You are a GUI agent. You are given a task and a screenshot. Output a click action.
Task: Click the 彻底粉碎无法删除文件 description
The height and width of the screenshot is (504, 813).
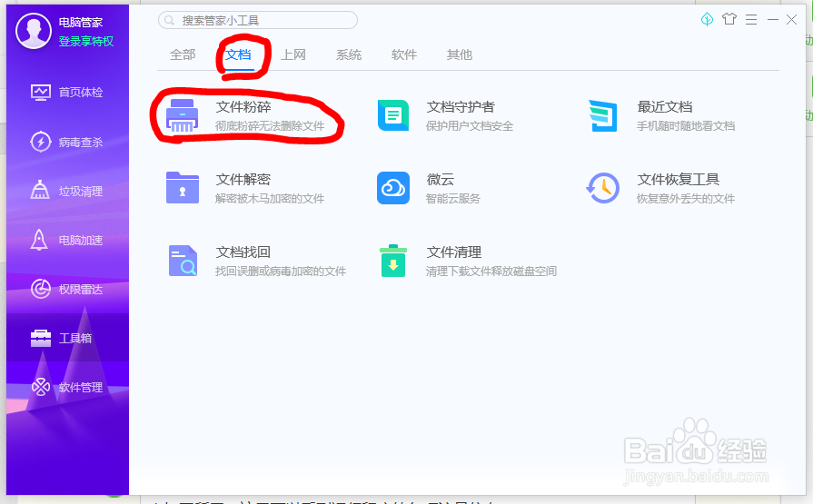pos(270,126)
